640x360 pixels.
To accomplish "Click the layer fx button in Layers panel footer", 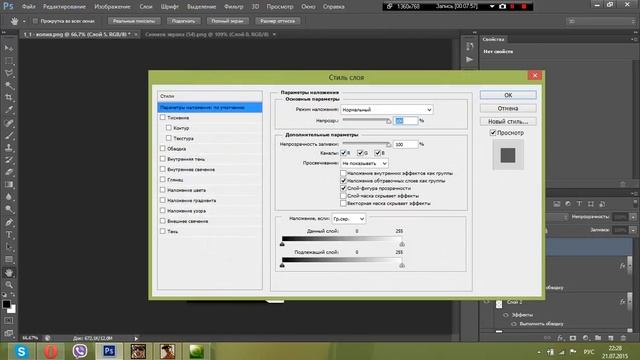I will pyautogui.click(x=560, y=338).
